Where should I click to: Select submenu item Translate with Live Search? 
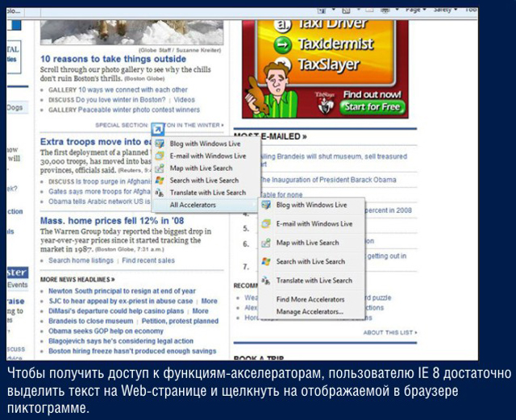pyautogui.click(x=311, y=281)
